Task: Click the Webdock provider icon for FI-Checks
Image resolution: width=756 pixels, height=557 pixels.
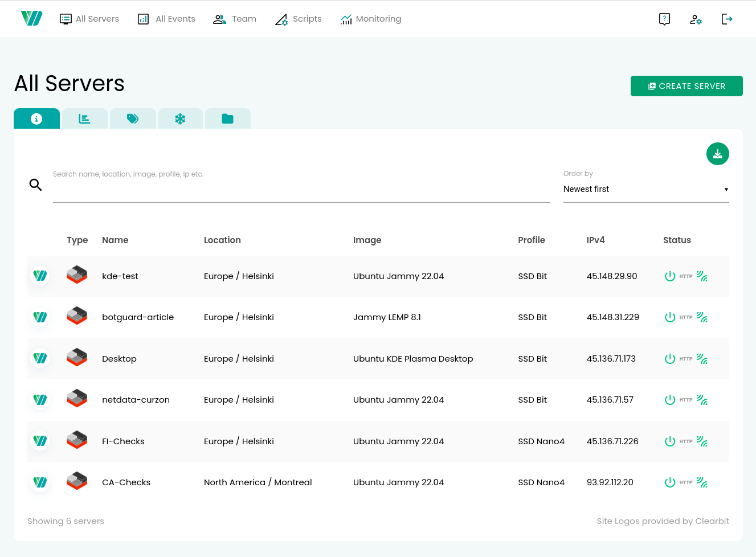Action: click(40, 441)
